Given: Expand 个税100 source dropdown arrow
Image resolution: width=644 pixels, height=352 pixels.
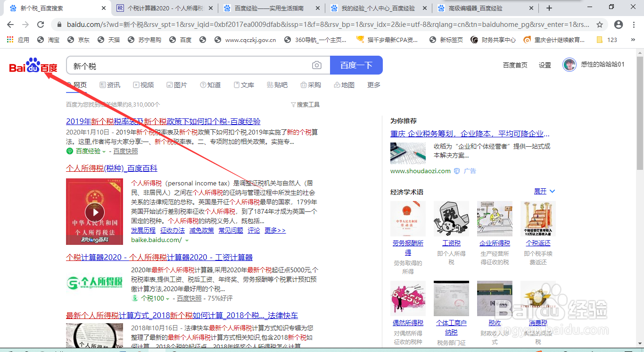Looking at the screenshot, I should (x=167, y=299).
